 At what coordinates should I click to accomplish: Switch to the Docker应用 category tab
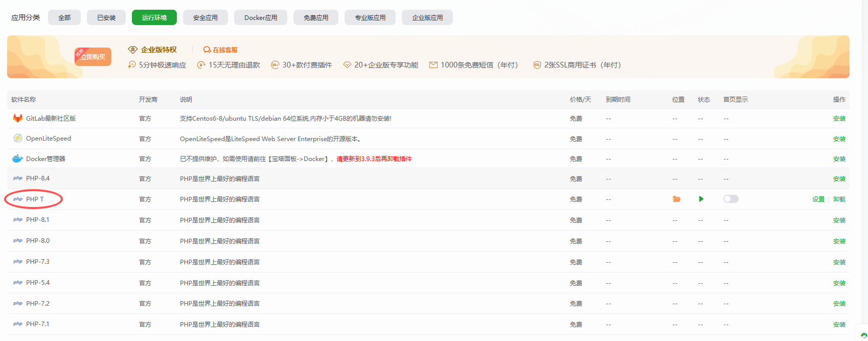[261, 17]
